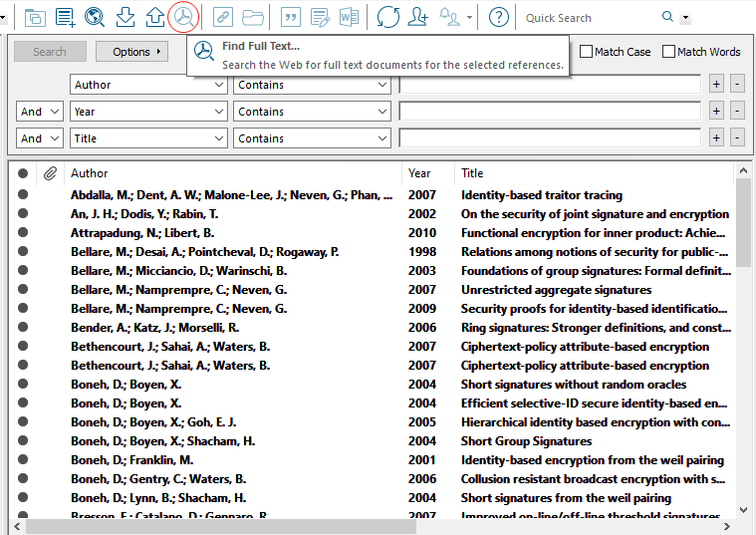756x535 pixels.
Task: Click the Open File folder icon
Action: [x=253, y=18]
